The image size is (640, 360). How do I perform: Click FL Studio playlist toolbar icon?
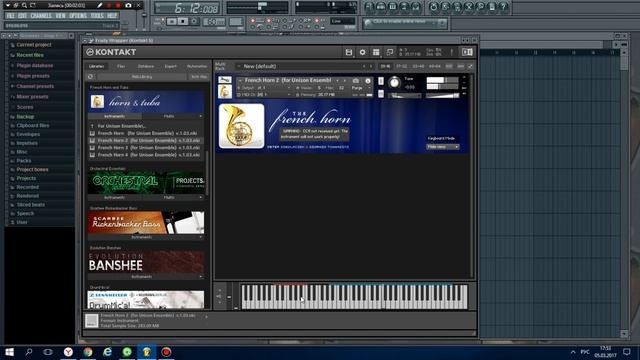pos(369,7)
